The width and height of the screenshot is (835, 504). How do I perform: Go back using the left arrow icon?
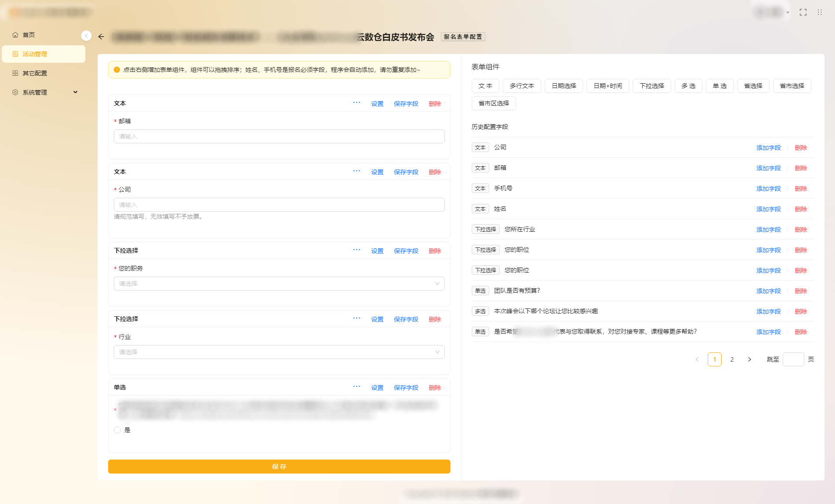[x=101, y=37]
